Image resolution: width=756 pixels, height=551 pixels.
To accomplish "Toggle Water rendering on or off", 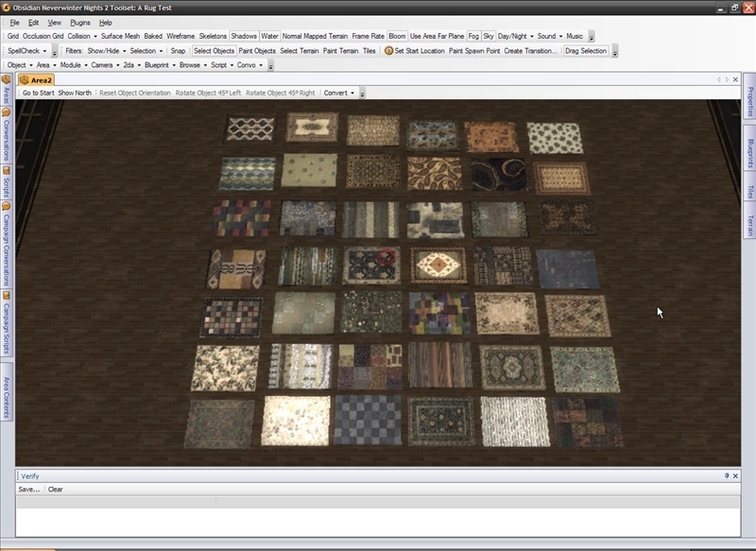I will pos(269,36).
